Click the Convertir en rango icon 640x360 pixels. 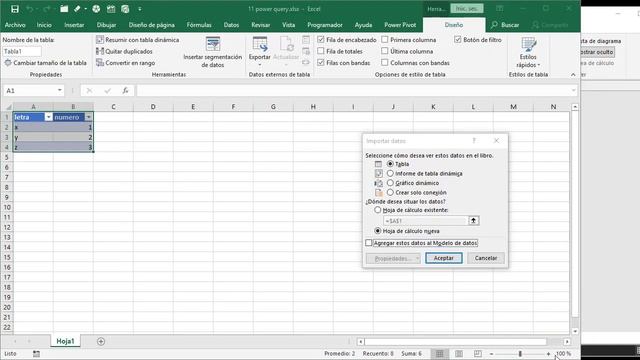pyautogui.click(x=100, y=62)
